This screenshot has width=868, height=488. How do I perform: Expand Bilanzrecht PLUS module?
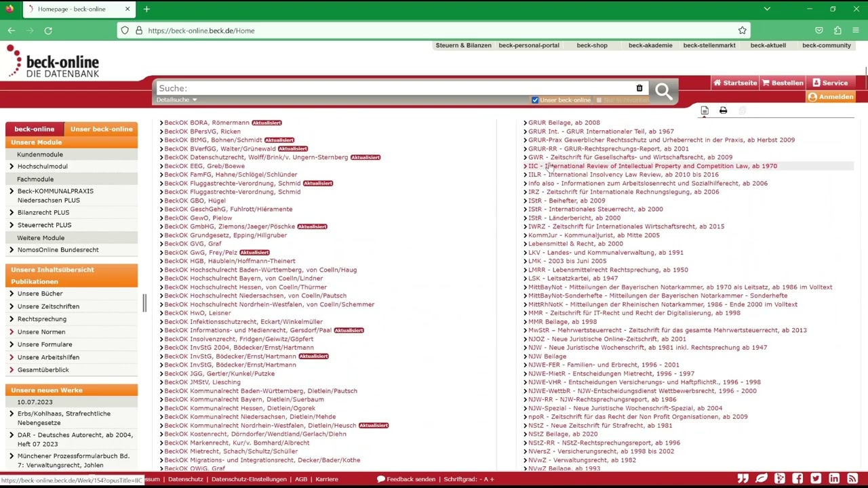coord(12,213)
